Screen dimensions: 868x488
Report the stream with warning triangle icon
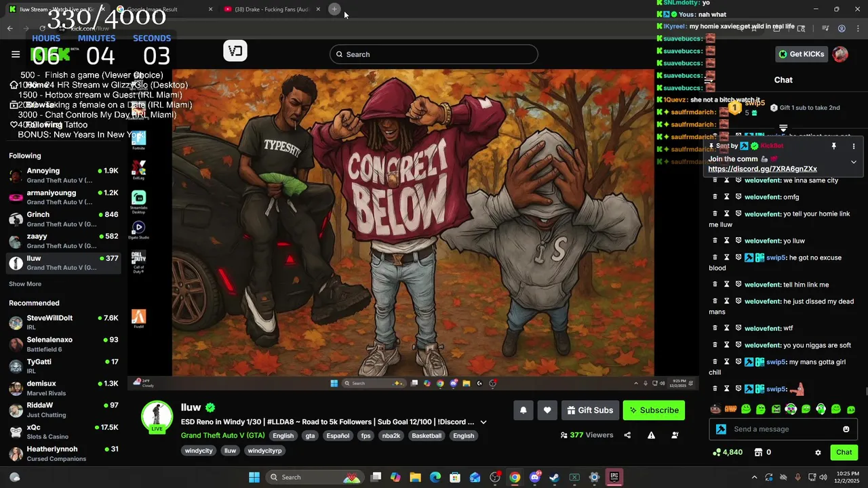tap(651, 435)
